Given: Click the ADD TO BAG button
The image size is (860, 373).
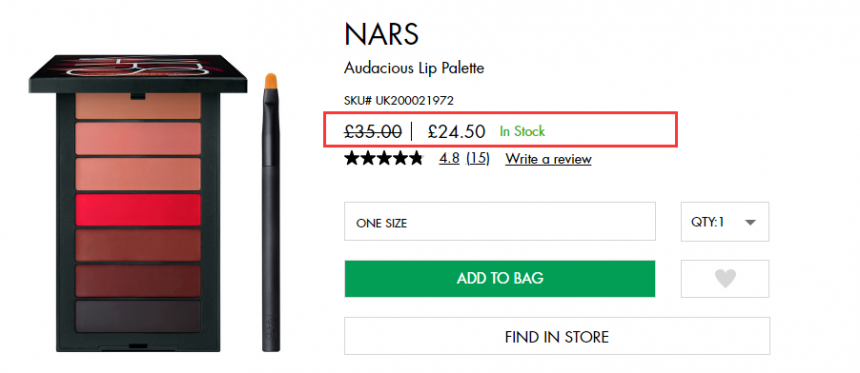Looking at the screenshot, I should 500,279.
